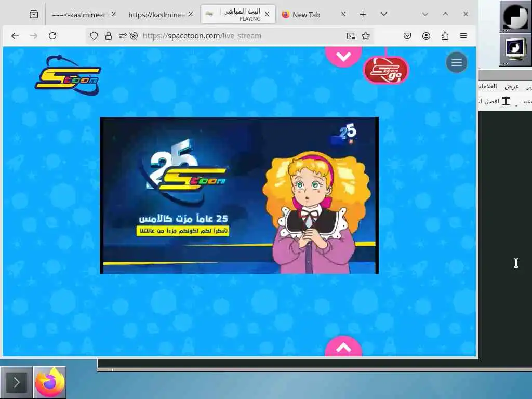Screen dimensions: 532x399
Task: Shade the window with the up-chevron button
Action: pos(445,14)
